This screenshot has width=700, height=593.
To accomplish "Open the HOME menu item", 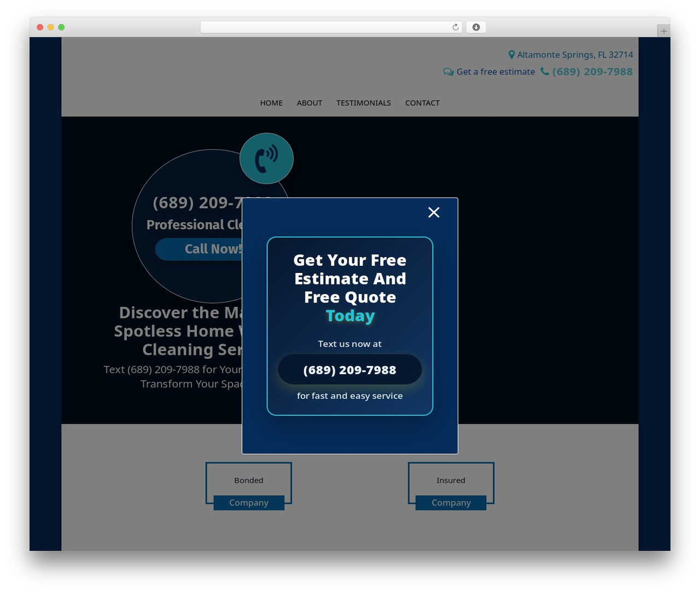I will point(271,103).
